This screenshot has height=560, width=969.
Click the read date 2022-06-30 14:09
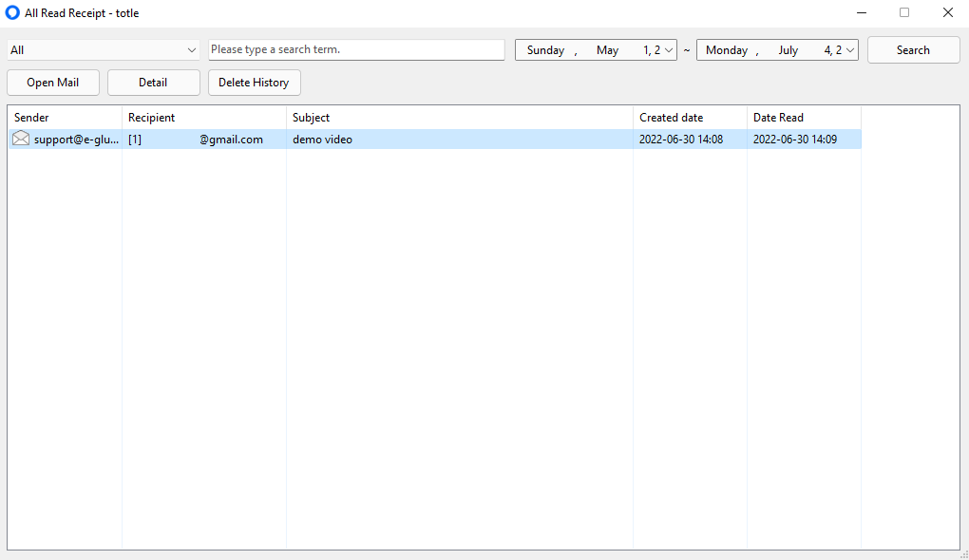coord(795,140)
